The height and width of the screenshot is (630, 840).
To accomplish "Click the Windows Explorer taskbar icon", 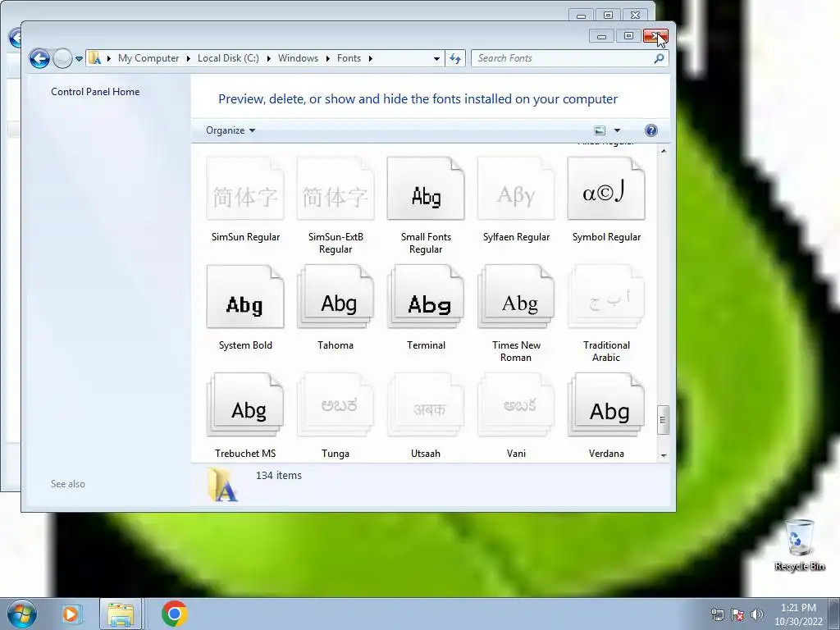I will [x=121, y=614].
